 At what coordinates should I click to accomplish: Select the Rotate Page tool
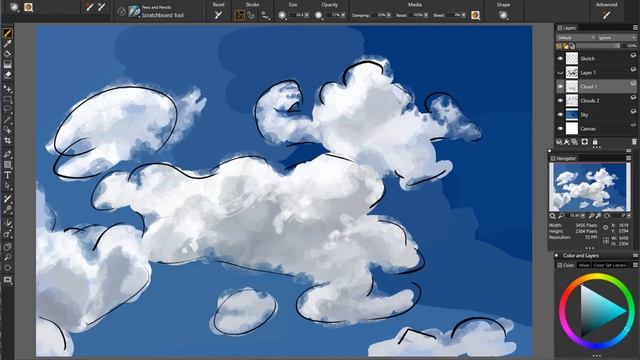7,268
